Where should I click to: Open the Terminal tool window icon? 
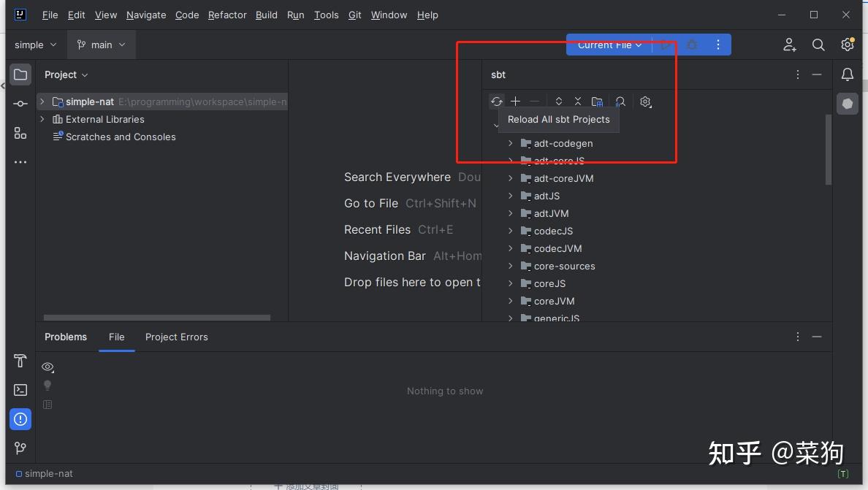[x=20, y=389]
